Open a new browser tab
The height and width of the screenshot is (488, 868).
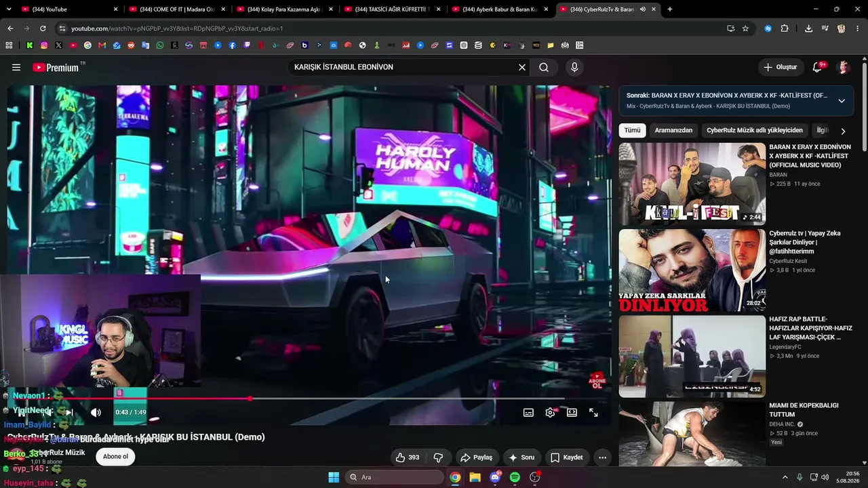(670, 9)
